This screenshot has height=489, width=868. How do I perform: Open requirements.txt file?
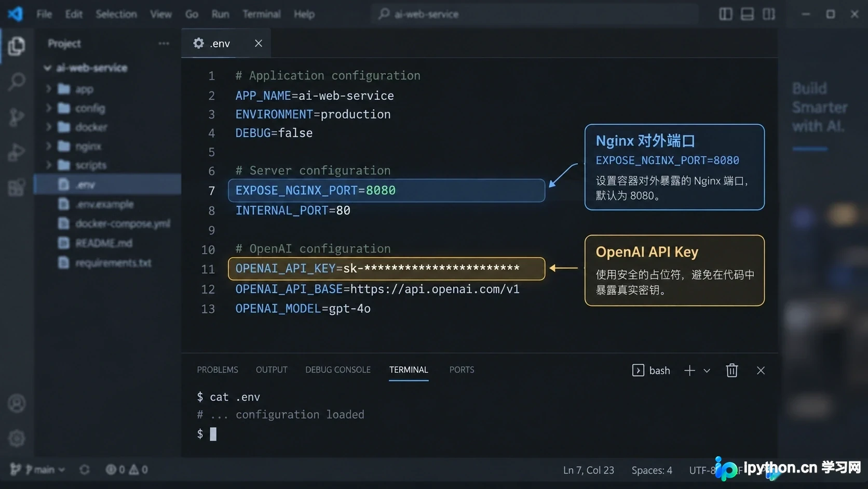pyautogui.click(x=107, y=263)
